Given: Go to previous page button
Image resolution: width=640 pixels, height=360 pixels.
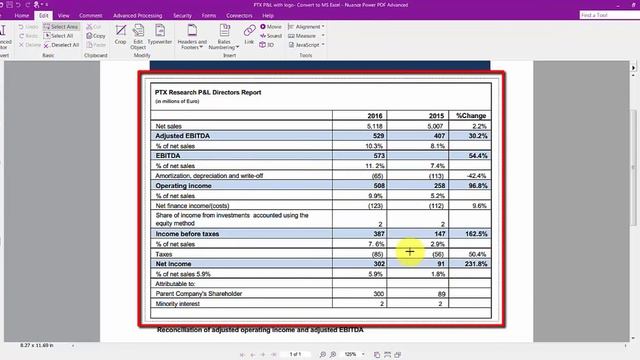Looking at the screenshot, I should (253, 354).
